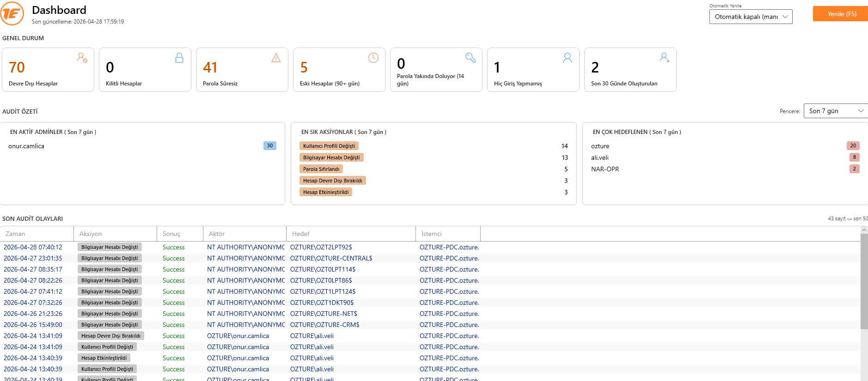
Task: Click target OZTURE\OZT1LPT124$ cell
Action: (x=323, y=291)
